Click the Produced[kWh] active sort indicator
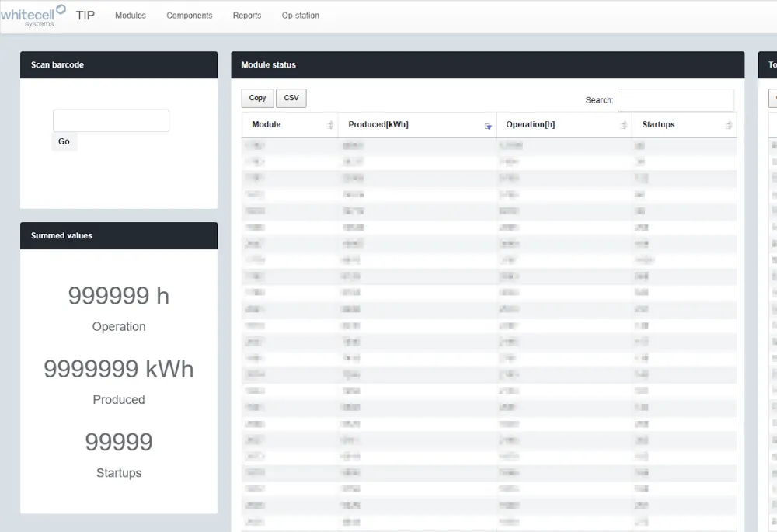The width and height of the screenshot is (777, 532). coord(488,126)
